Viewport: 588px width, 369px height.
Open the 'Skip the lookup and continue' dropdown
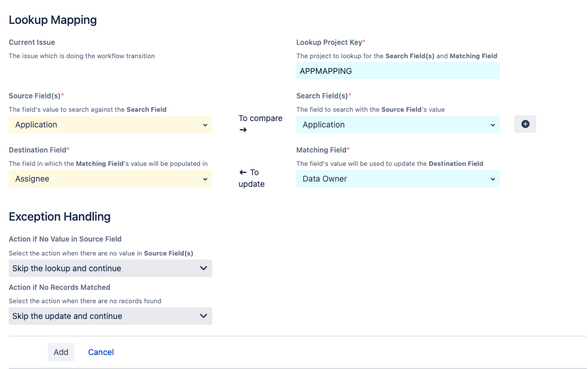[x=110, y=268]
